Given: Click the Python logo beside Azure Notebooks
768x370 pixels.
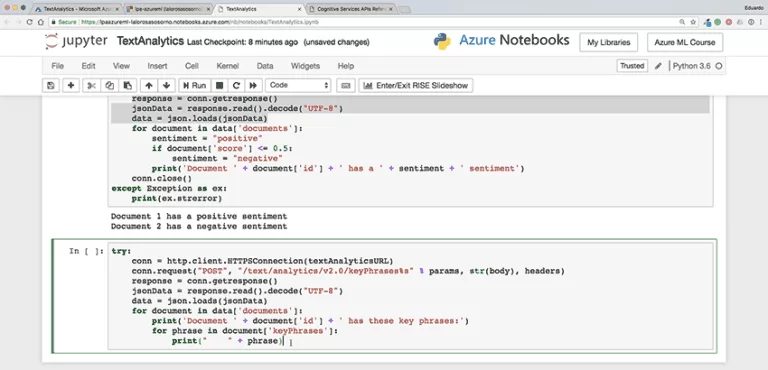Looking at the screenshot, I should 442,42.
